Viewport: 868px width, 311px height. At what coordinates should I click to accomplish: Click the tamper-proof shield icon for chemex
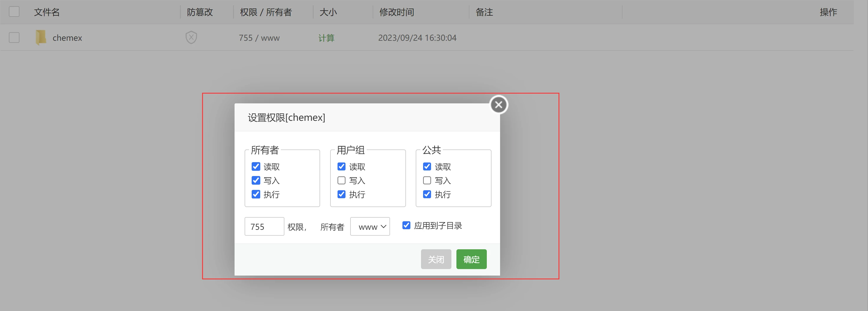click(191, 37)
